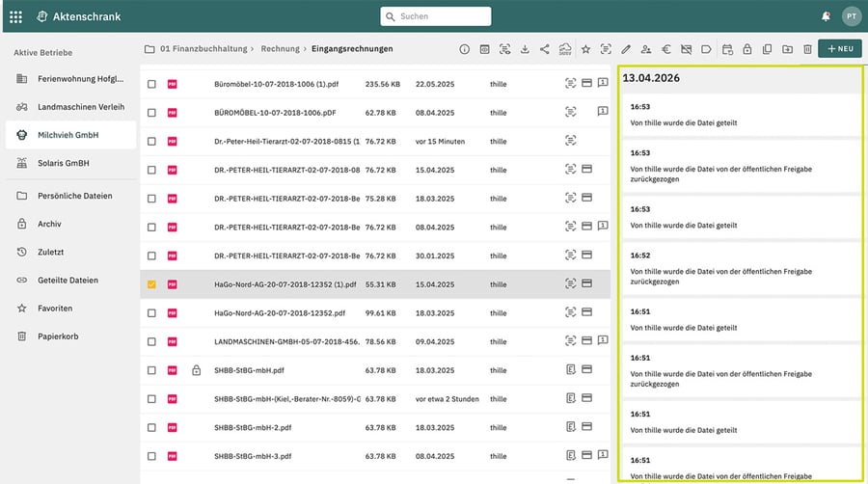Check the LANDMASCHINEN-GMBH-05-07-2018 row checkbox
The height and width of the screenshot is (484, 868).
151,342
